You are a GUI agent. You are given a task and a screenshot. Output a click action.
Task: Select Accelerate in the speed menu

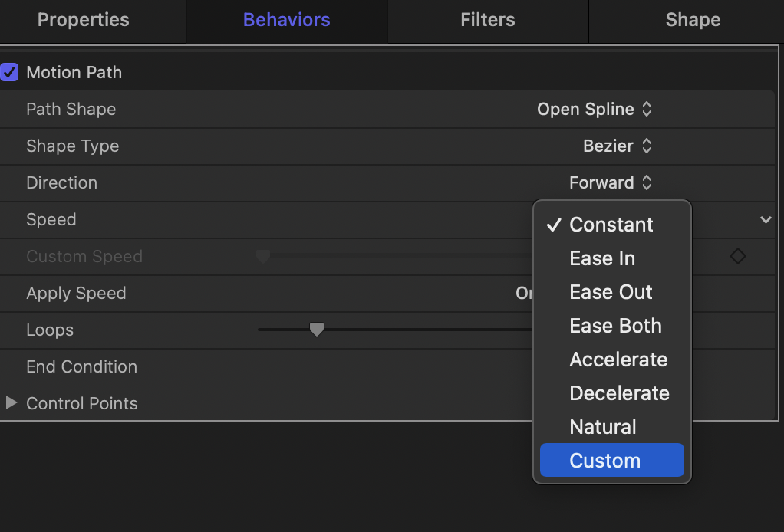click(x=618, y=360)
